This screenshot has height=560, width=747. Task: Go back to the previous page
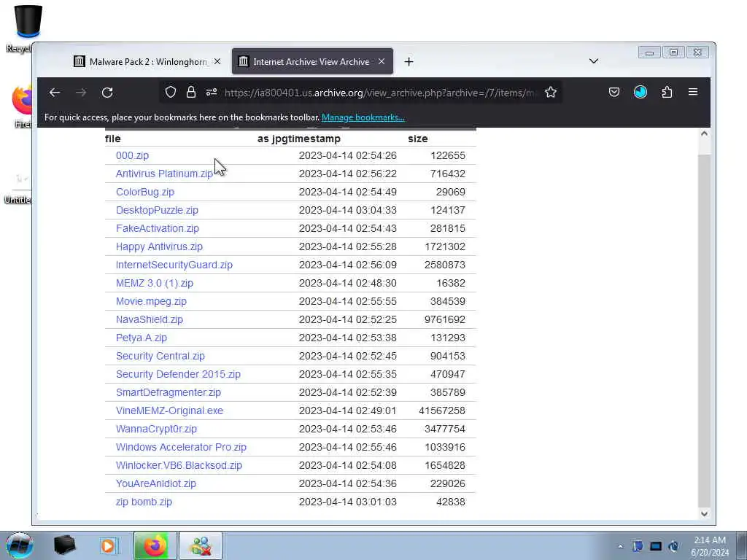point(54,93)
